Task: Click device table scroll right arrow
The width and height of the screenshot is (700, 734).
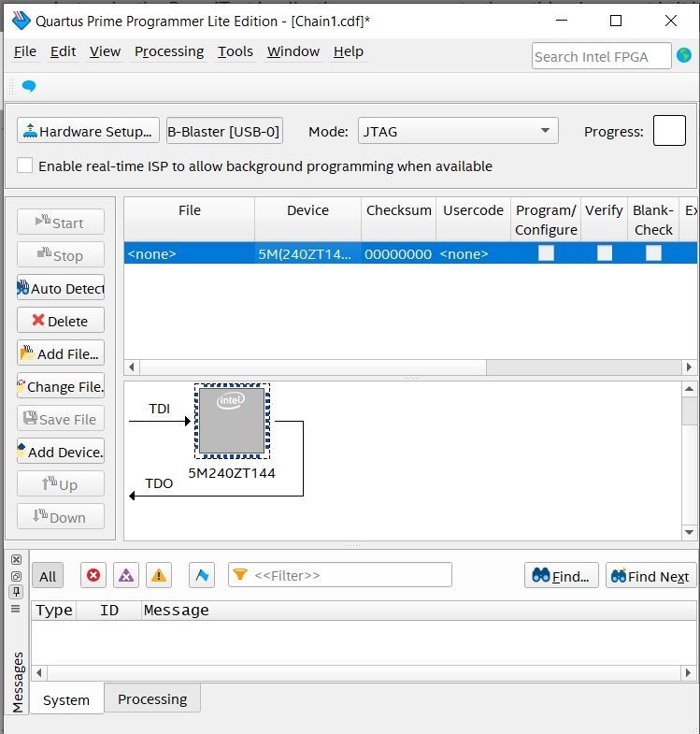Action: click(x=689, y=367)
